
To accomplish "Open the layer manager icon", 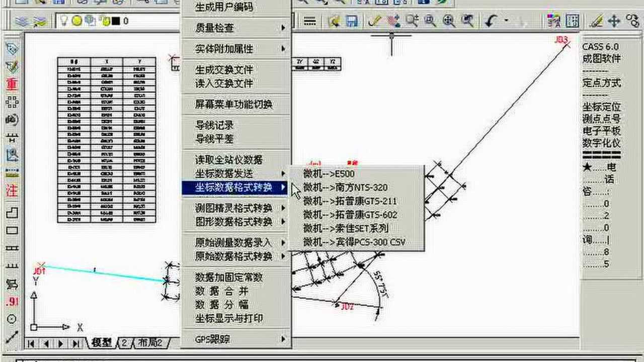I will (21, 21).
